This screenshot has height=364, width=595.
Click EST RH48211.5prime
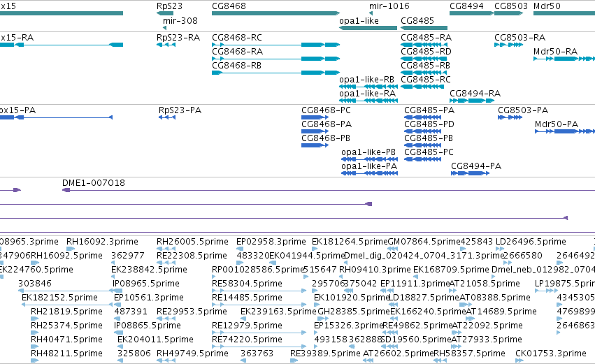(x=67, y=354)
